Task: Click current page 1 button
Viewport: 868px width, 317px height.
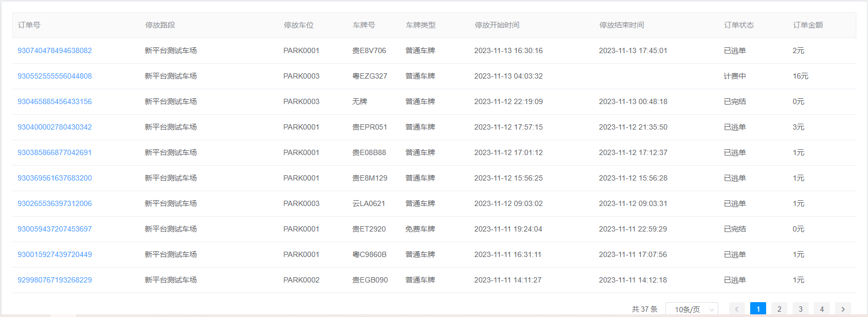Action: [758, 309]
